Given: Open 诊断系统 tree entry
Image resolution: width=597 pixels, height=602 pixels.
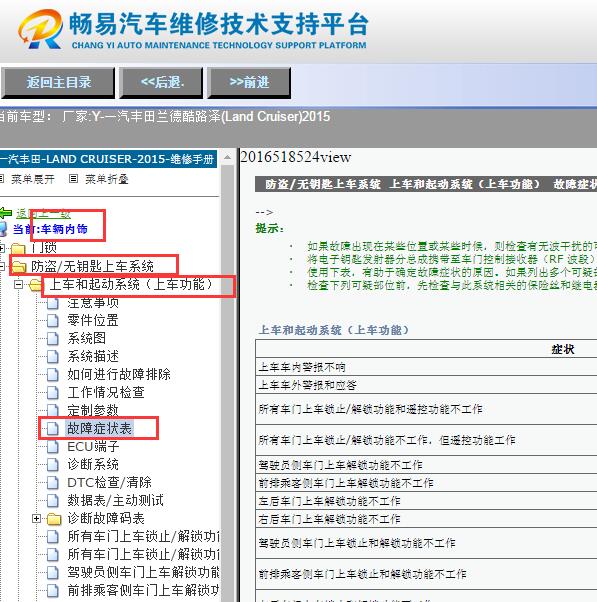Looking at the screenshot, I should (93, 464).
